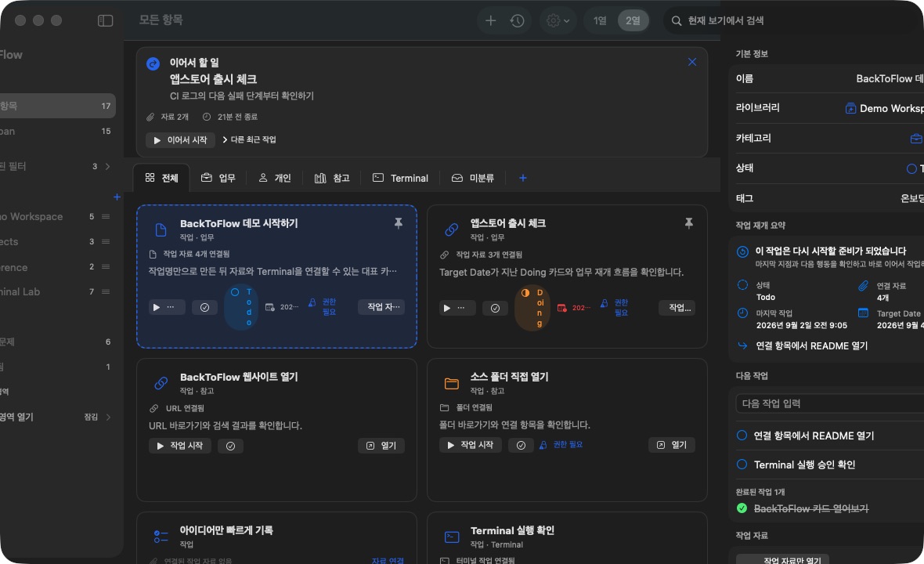Click checklist icon of 아이디어만 빠르게 기록 card
Viewport: 924px width, 564px height.
tap(161, 537)
